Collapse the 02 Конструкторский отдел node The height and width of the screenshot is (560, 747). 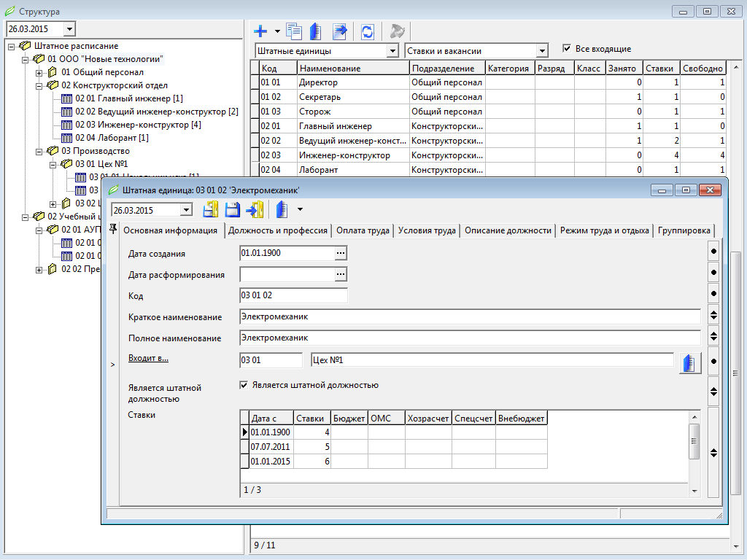[39, 86]
